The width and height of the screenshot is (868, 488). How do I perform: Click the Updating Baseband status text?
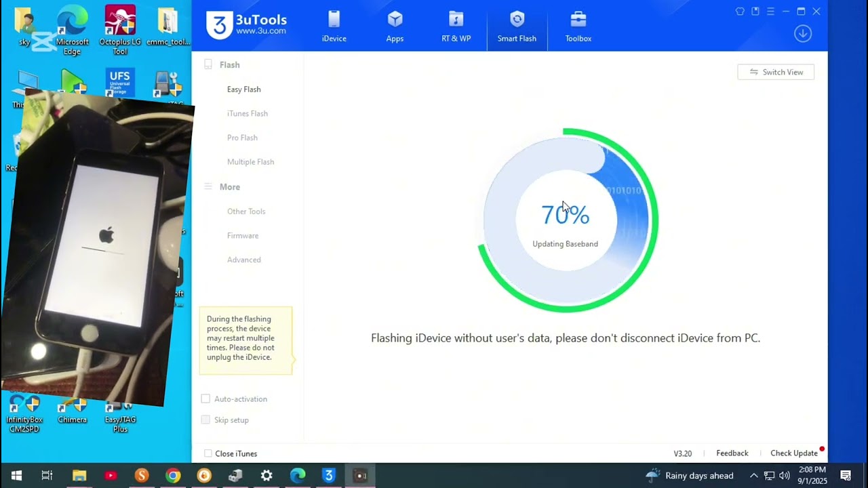(565, 244)
